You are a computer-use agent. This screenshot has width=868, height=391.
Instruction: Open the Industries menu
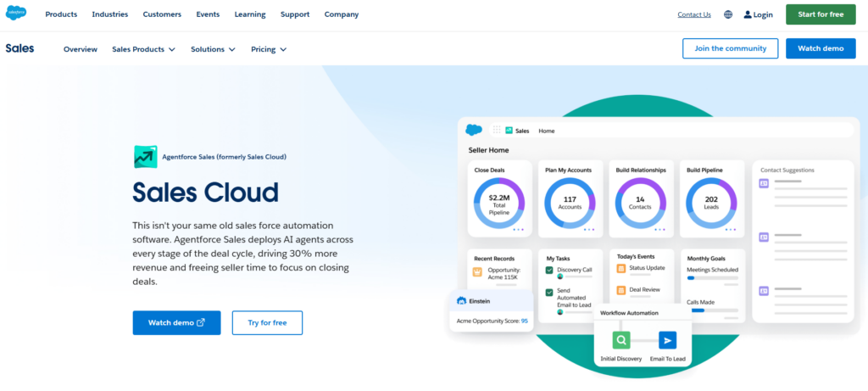(x=110, y=14)
